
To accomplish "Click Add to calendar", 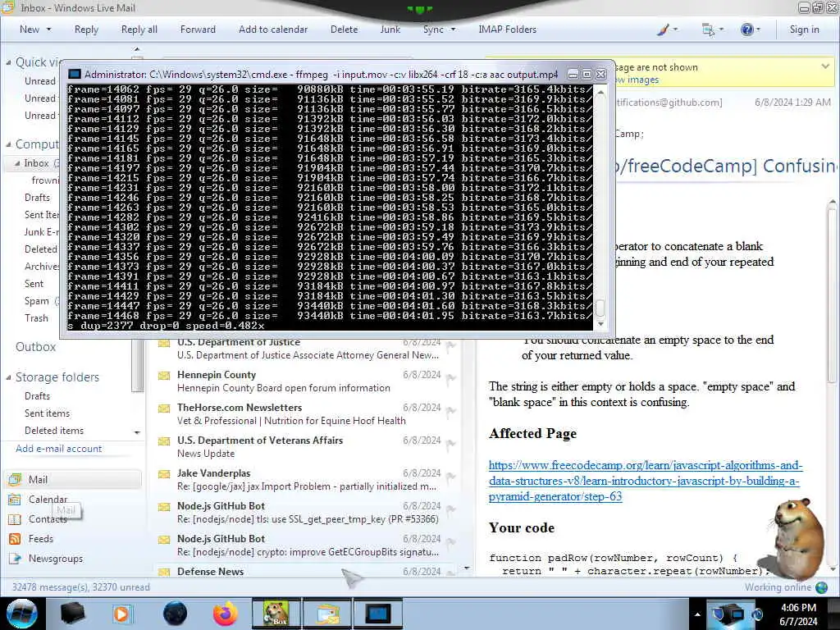I will [x=273, y=30].
